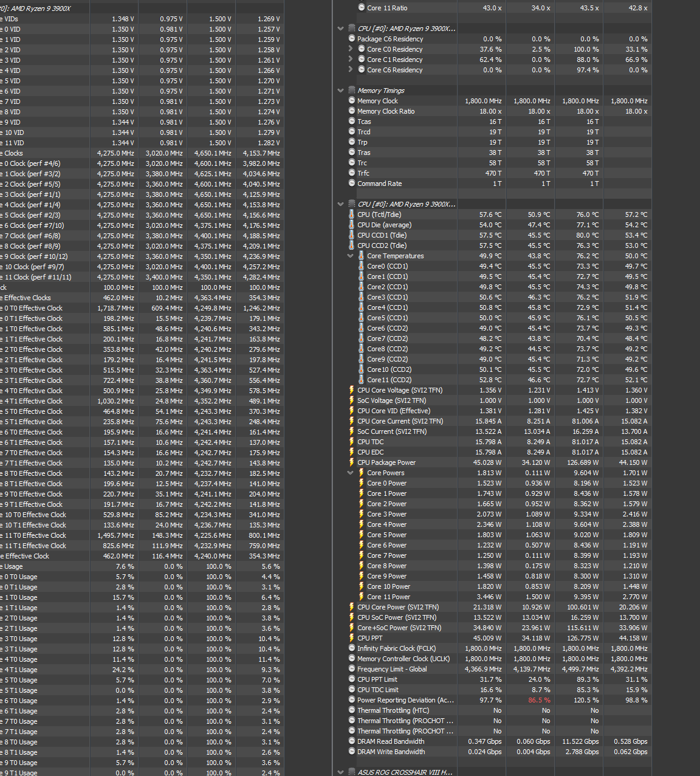The image size is (700, 776).
Task: Click the Infinity Fabric Clock (FCLK) icon
Action: tap(352, 648)
